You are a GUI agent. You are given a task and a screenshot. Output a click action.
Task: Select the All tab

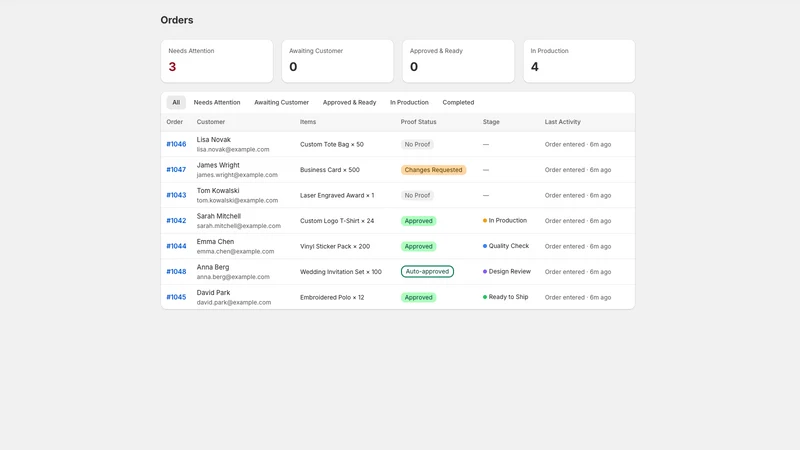coord(176,103)
